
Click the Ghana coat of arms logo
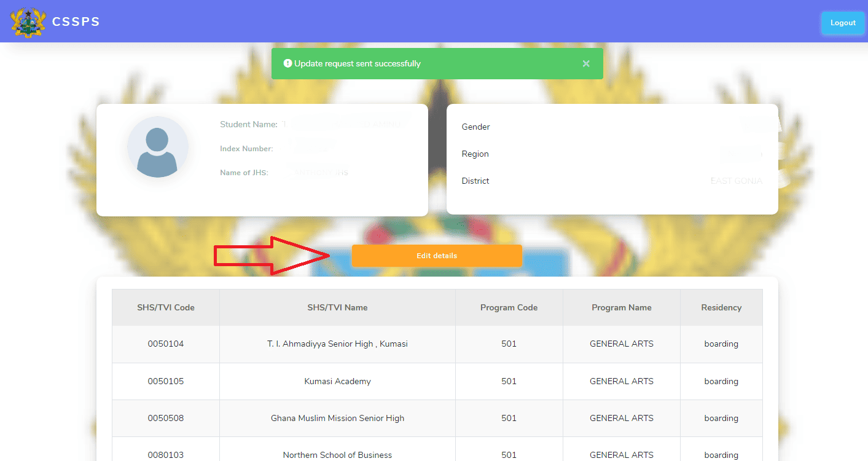point(28,22)
